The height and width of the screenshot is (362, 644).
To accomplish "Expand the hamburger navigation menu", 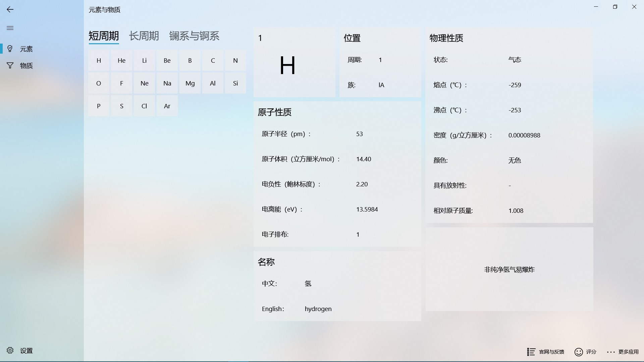I will pos(10,28).
